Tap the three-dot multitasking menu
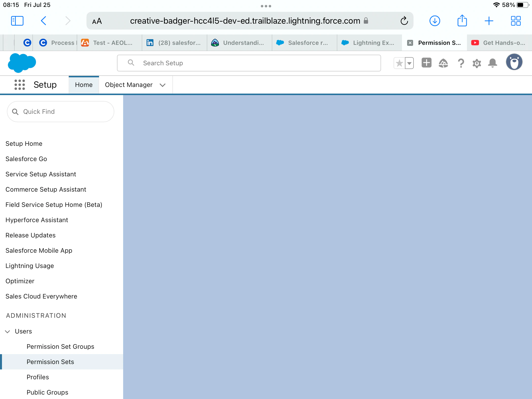This screenshot has height=399, width=532. (x=266, y=6)
